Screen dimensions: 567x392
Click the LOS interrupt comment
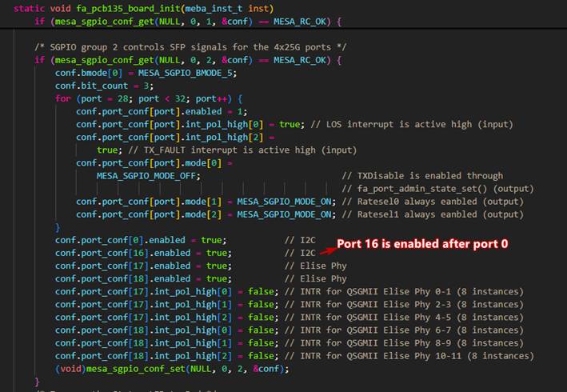pos(412,124)
